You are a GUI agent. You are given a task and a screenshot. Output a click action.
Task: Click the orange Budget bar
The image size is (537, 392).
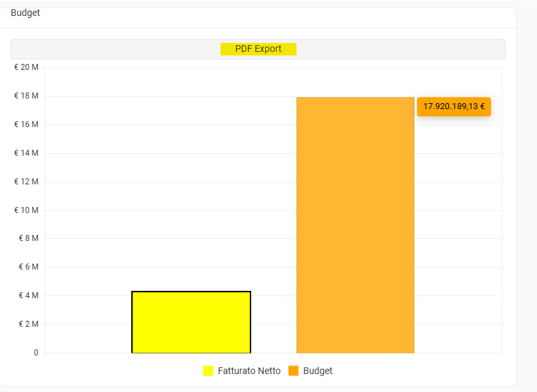point(355,225)
